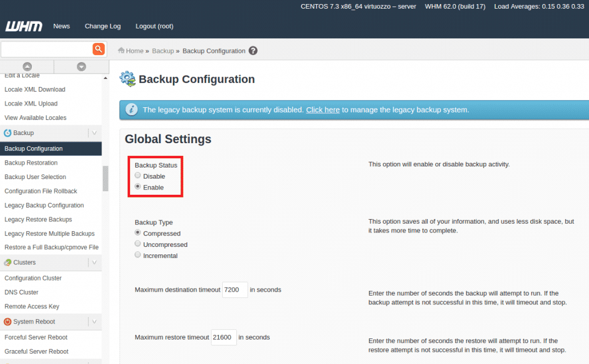Click the Home breadcrumb house icon

tap(121, 50)
